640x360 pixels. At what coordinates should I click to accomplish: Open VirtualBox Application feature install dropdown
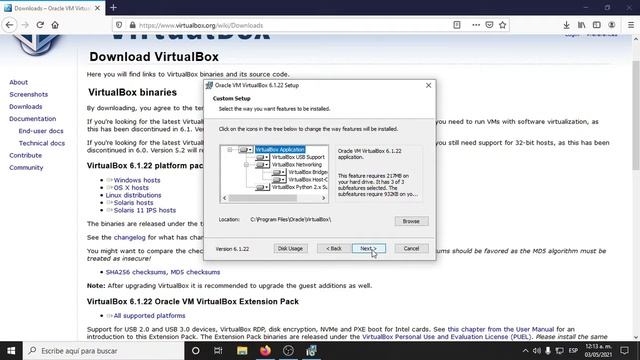coord(246,150)
